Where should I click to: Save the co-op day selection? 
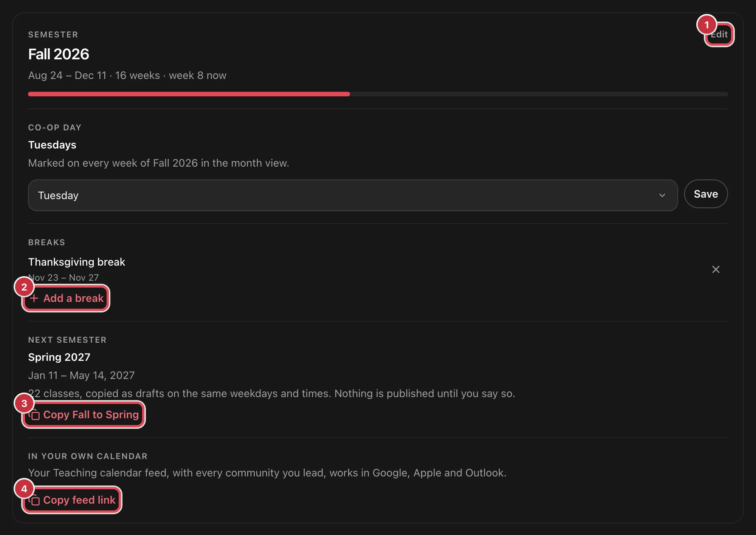tap(706, 194)
